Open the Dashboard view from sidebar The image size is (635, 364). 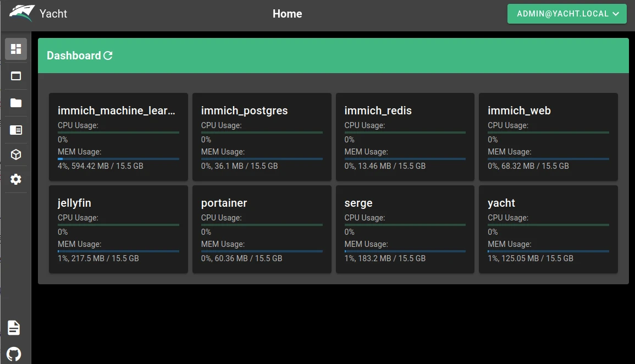pos(16,49)
